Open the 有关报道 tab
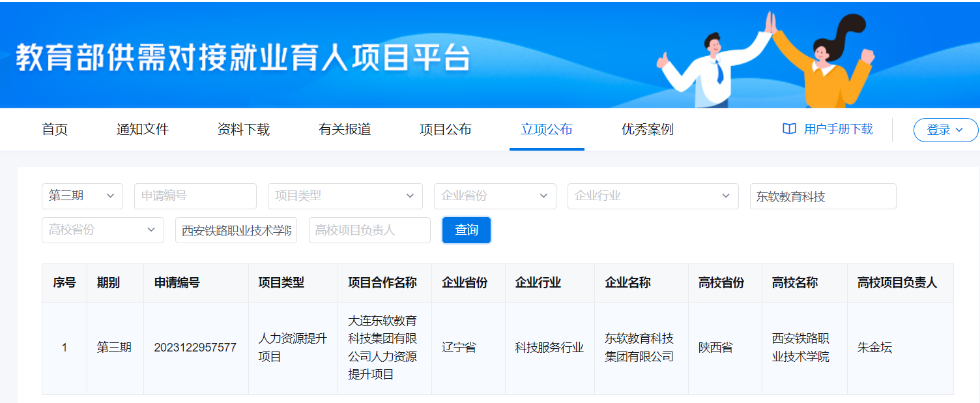The image size is (980, 403). tap(345, 130)
